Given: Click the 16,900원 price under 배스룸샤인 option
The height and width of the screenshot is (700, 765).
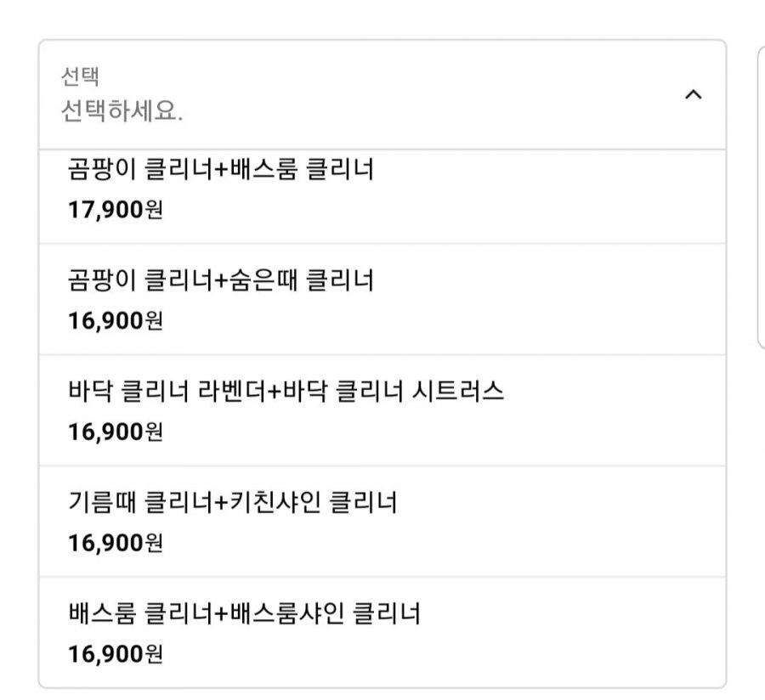Looking at the screenshot, I should click(115, 655).
